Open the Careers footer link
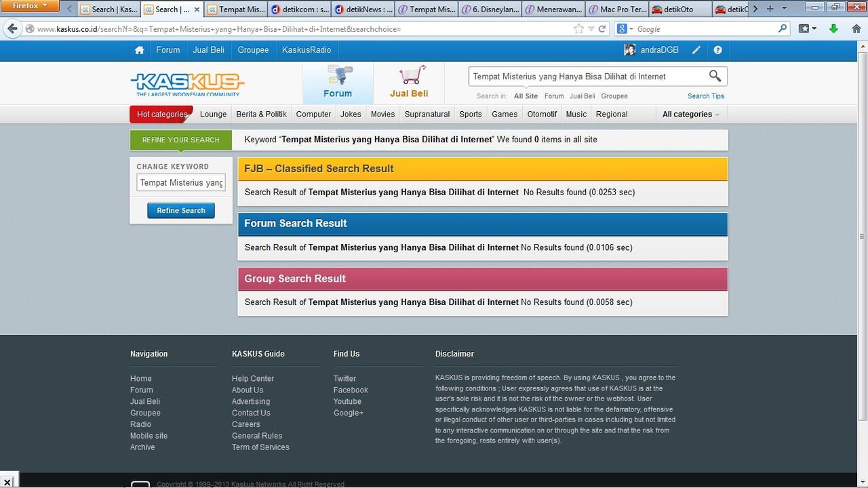The width and height of the screenshot is (868, 488). (246, 424)
